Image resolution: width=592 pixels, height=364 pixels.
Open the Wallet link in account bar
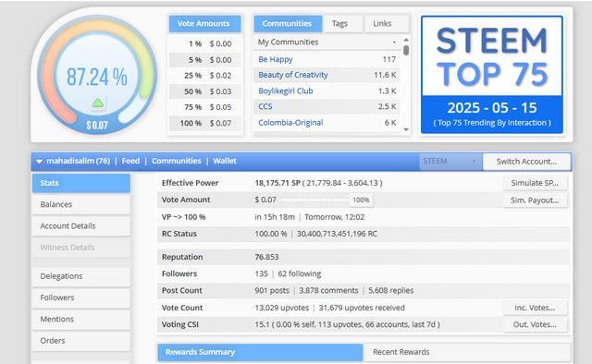[x=225, y=161]
